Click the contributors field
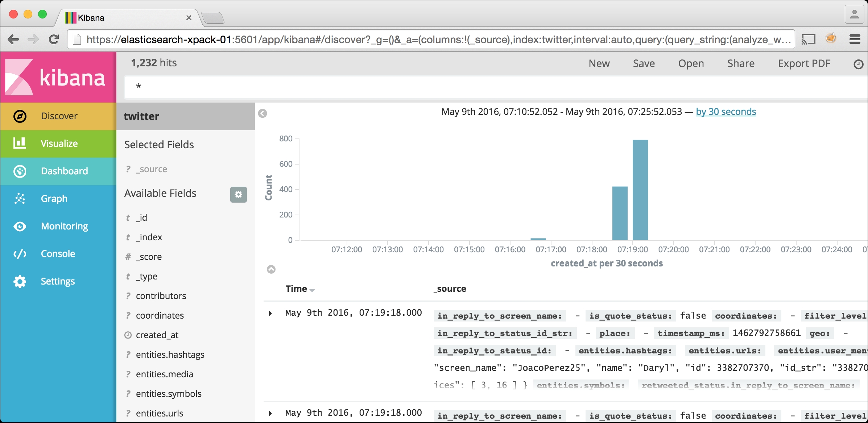Screen dimensions: 868x423 [x=161, y=296]
